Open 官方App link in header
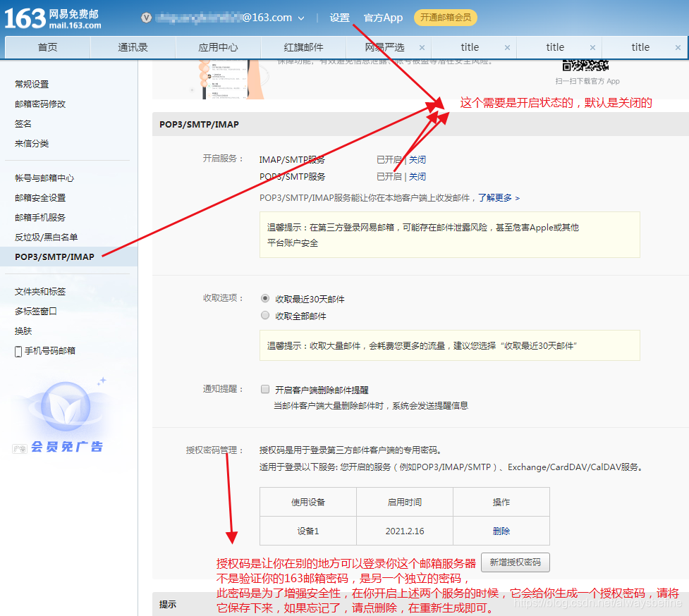The width and height of the screenshot is (689, 616). pyautogui.click(x=383, y=18)
